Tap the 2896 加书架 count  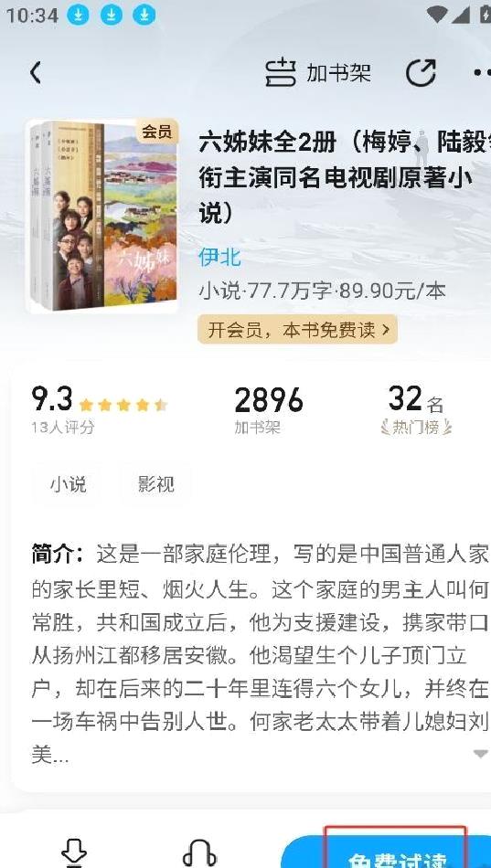pyautogui.click(x=269, y=408)
